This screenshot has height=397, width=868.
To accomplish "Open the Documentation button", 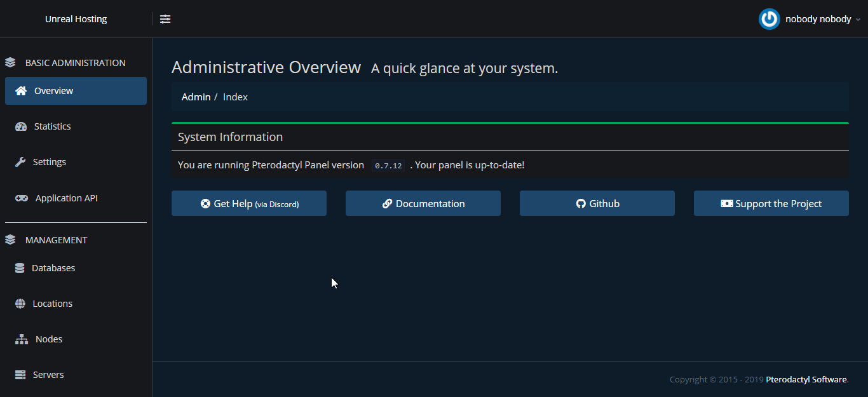I will coord(423,203).
